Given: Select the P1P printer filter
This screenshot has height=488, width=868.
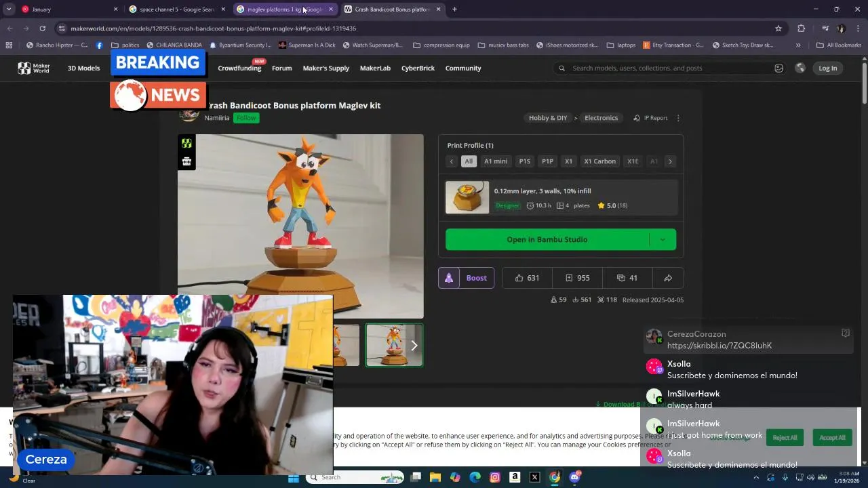Looking at the screenshot, I should [547, 161].
